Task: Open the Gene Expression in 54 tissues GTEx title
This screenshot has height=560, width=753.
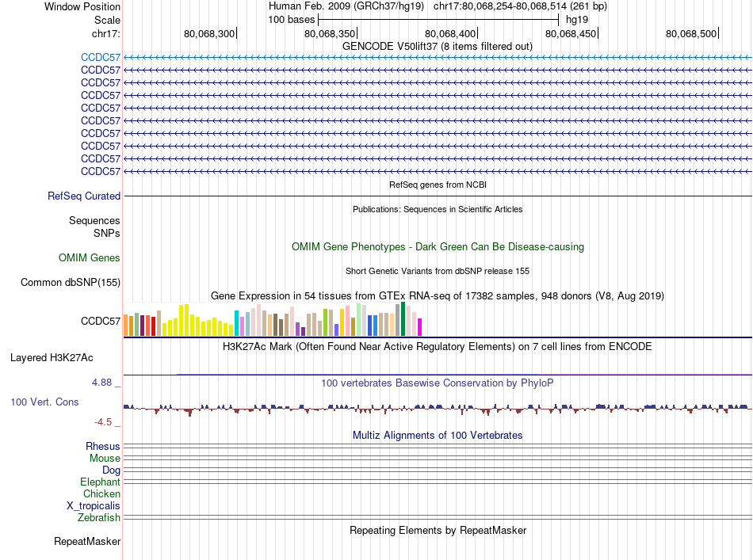Action: (x=438, y=295)
